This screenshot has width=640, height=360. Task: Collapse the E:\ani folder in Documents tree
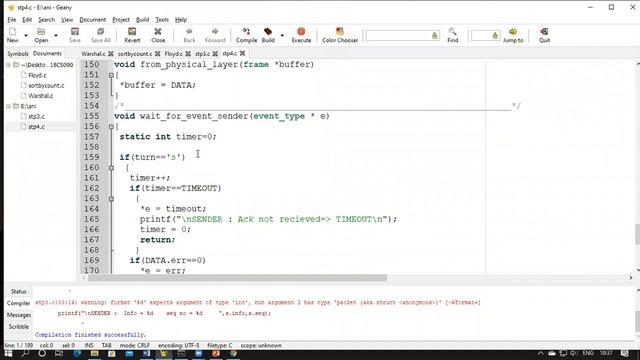[8, 106]
